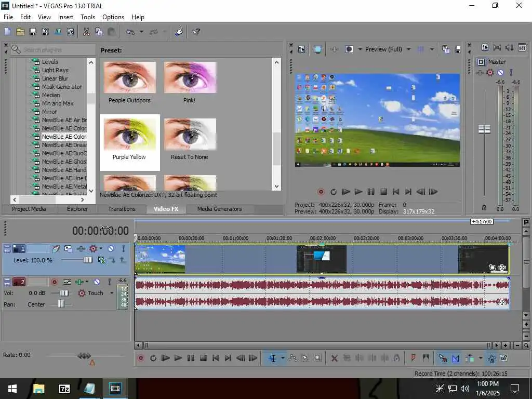The width and height of the screenshot is (532, 399).
Task: Arm audio track 2 for record
Action: [54, 282]
